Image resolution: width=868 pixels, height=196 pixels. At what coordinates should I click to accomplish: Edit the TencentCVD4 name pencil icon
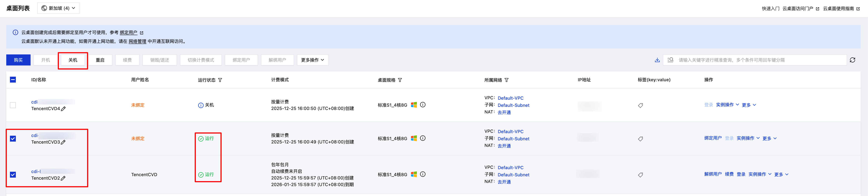[63, 109]
